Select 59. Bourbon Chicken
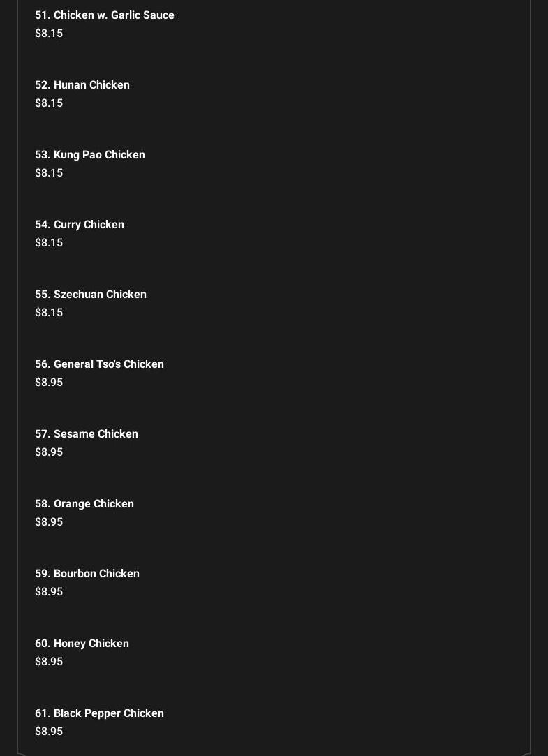This screenshot has width=548, height=756. point(87,574)
